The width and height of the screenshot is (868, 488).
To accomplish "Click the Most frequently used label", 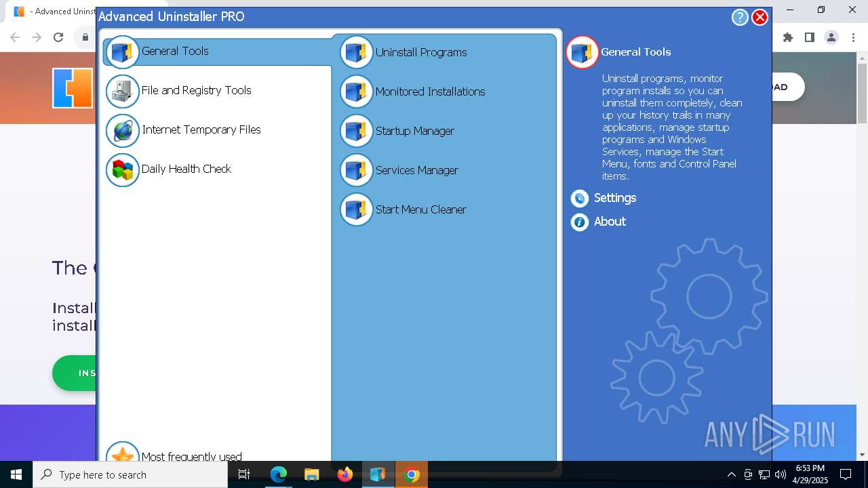I will coord(191,456).
